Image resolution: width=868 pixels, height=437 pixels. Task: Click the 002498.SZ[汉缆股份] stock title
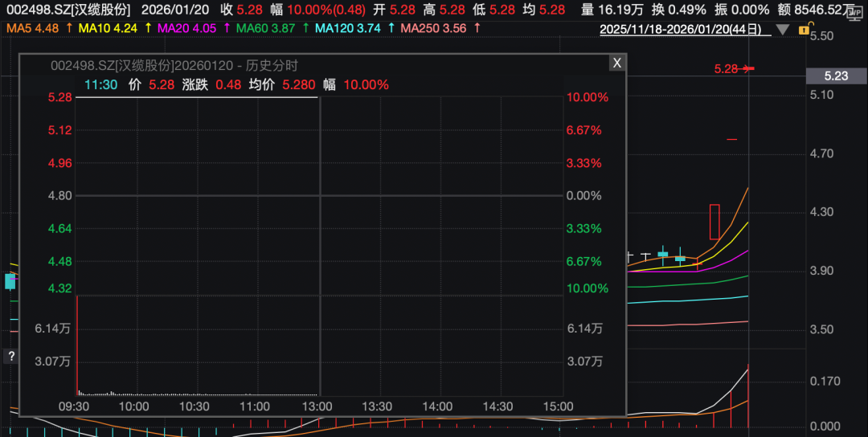coord(68,10)
